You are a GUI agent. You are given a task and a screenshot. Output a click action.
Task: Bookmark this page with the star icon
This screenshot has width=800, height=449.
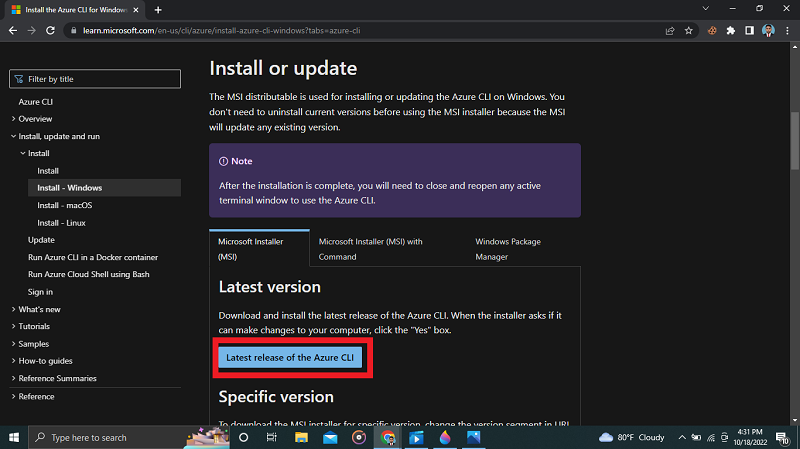(689, 31)
